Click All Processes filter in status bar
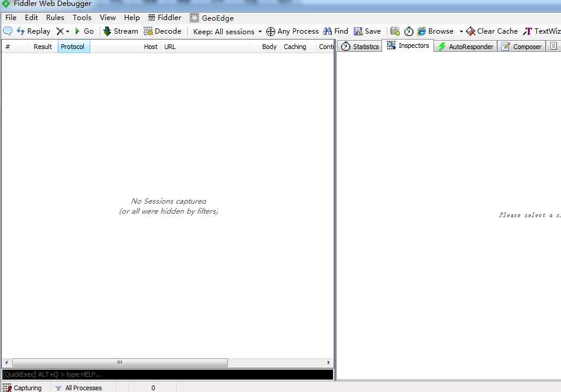The image size is (561, 392). (79, 388)
